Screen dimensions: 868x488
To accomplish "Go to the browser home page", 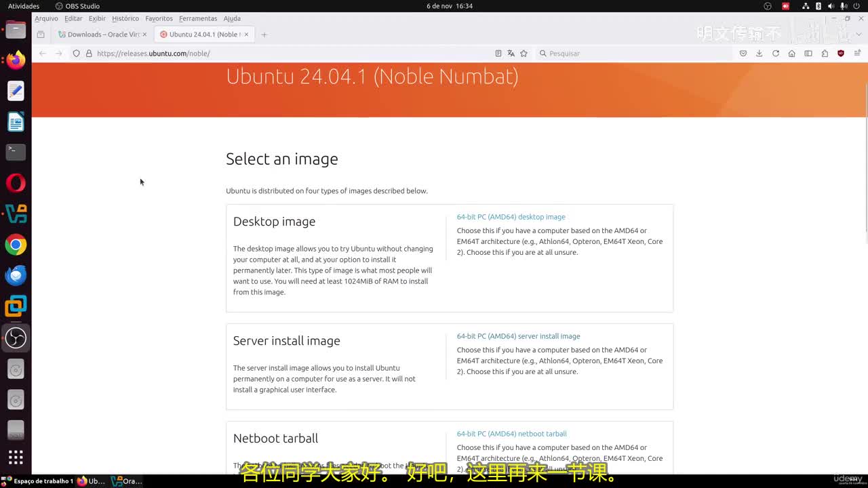I will [791, 54].
